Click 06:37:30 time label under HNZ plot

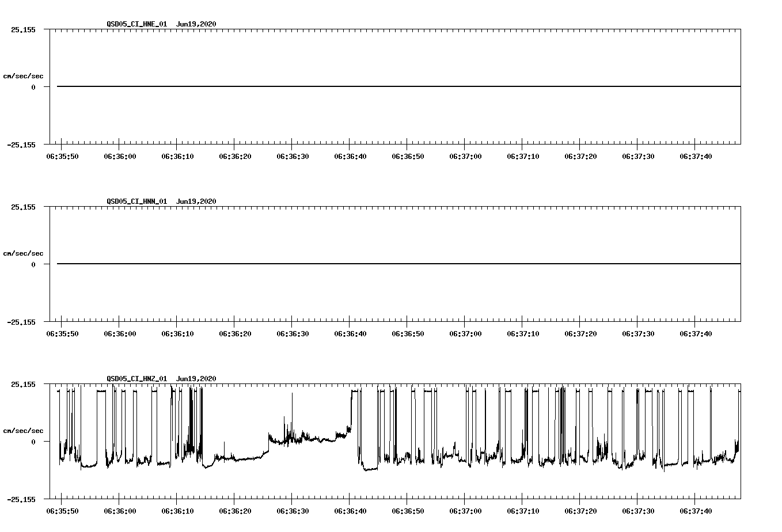coord(638,511)
